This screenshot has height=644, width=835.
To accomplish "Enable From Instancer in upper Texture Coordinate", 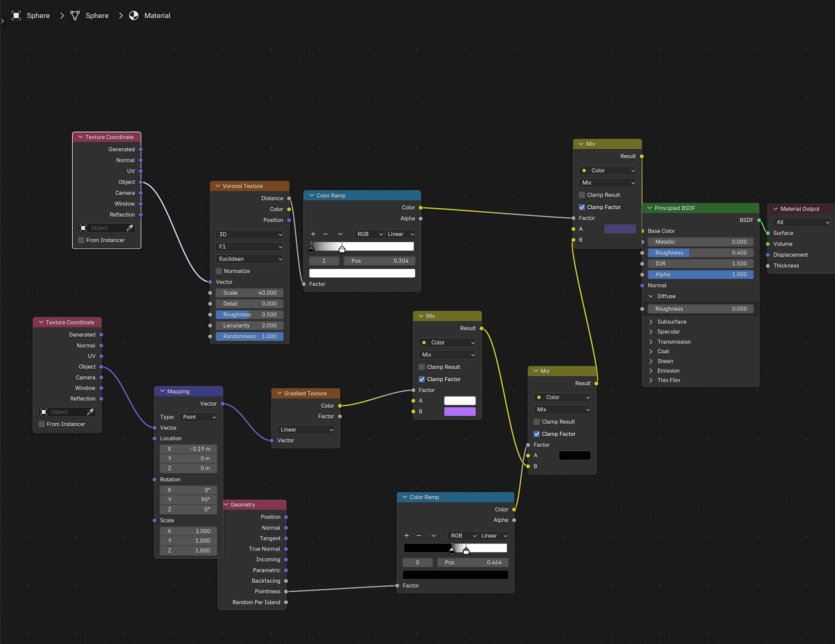I will pyautogui.click(x=81, y=240).
